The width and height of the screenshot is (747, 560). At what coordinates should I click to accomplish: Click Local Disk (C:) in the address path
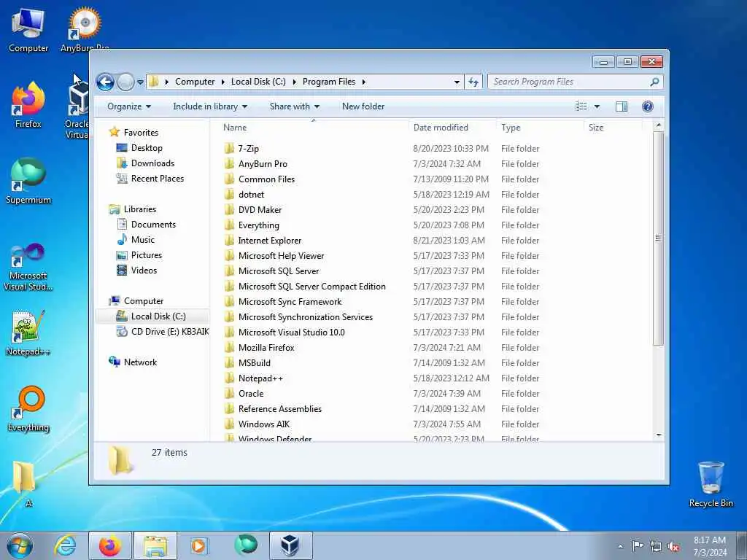click(x=258, y=82)
